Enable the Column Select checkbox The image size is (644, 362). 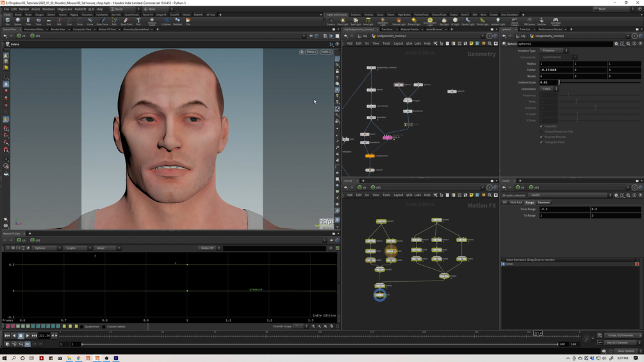pyautogui.click(x=104, y=327)
